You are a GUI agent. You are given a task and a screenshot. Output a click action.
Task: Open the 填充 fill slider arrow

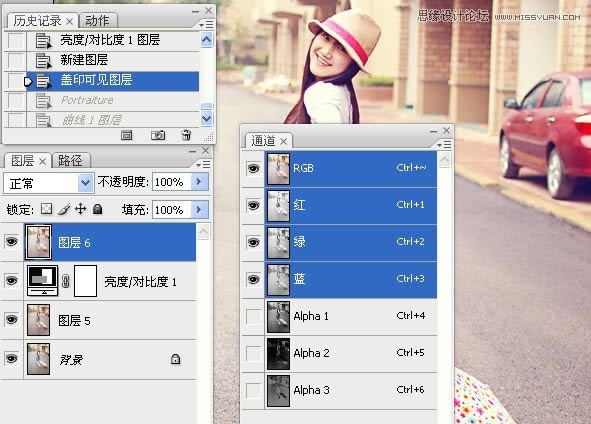point(199,210)
